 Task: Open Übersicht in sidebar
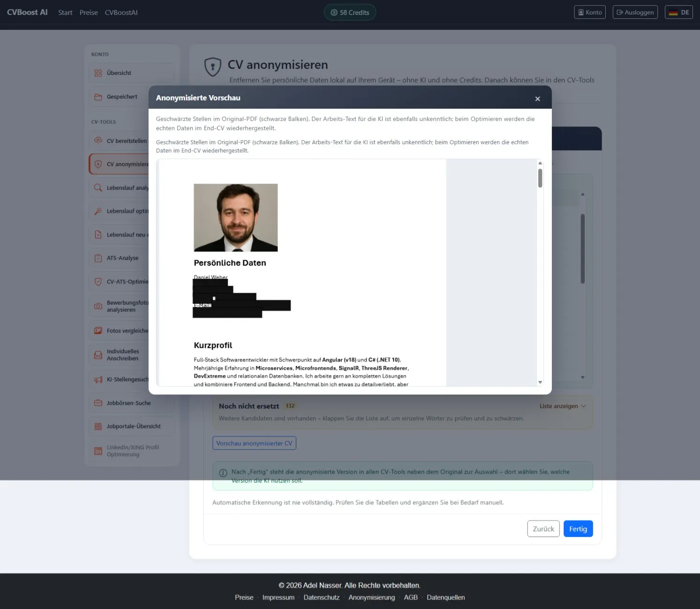click(132, 73)
